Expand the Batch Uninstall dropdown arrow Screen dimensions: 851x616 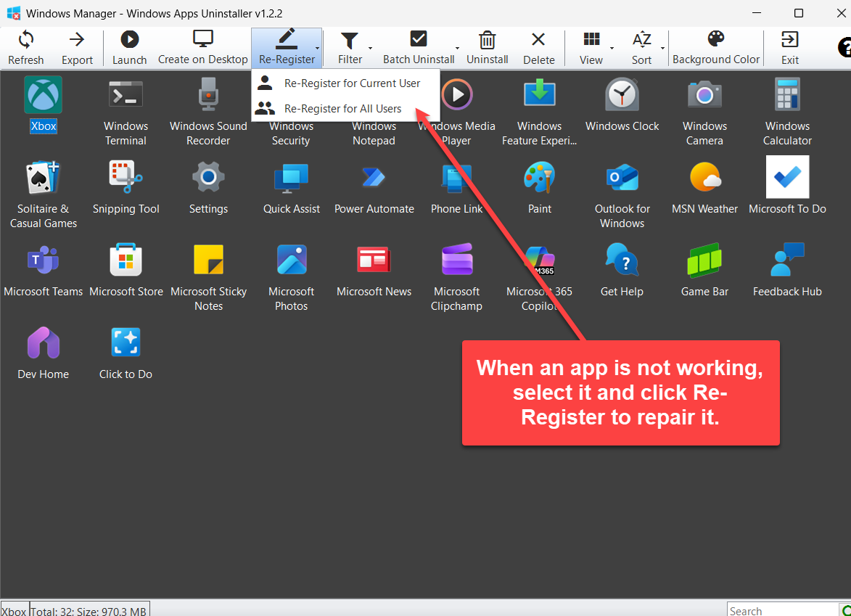tap(458, 48)
